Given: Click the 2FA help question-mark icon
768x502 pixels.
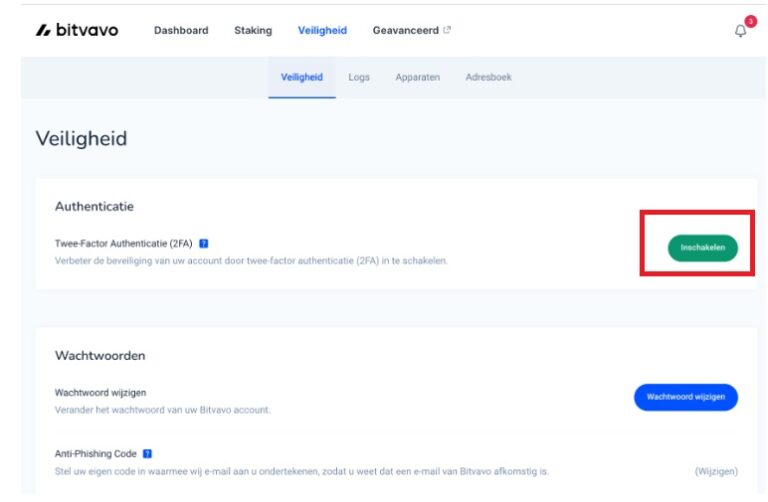Looking at the screenshot, I should click(x=204, y=243).
